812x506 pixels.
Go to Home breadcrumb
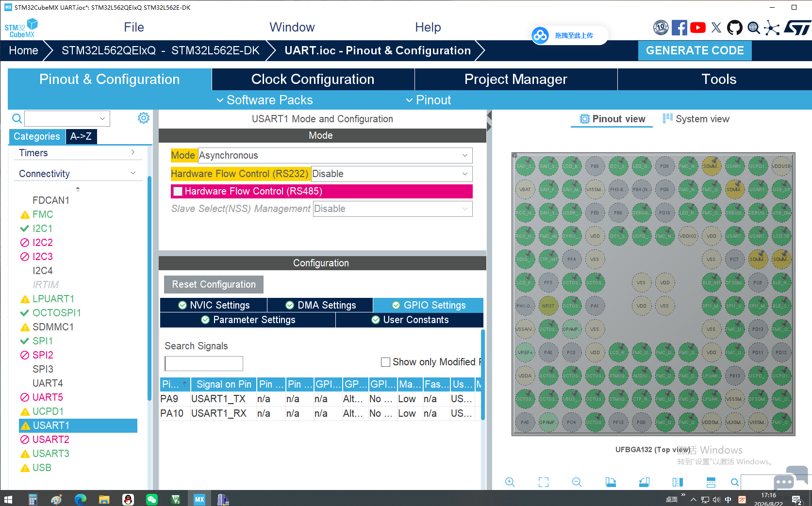click(23, 50)
